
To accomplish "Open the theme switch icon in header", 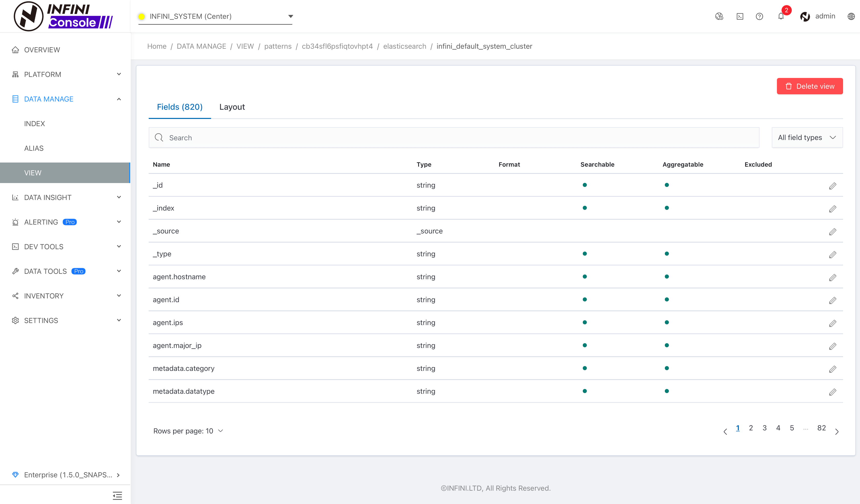I will coord(719,16).
